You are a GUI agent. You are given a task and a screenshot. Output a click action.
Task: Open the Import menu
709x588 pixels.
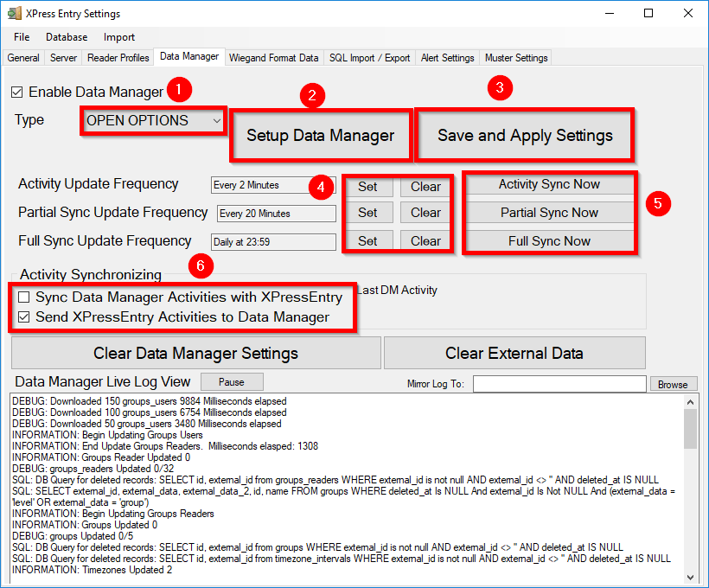tap(119, 37)
